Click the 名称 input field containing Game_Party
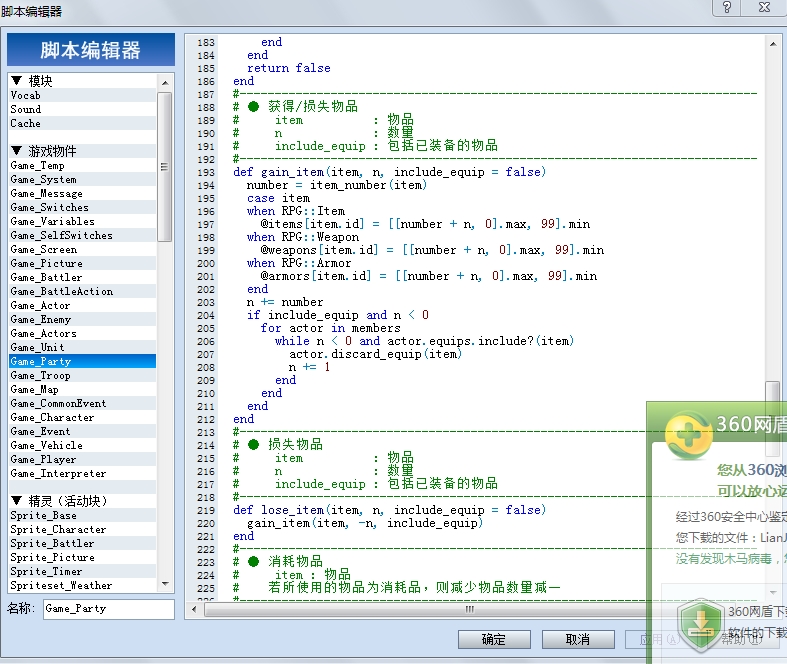Screen dimensions: 787x664 pyautogui.click(x=108, y=609)
